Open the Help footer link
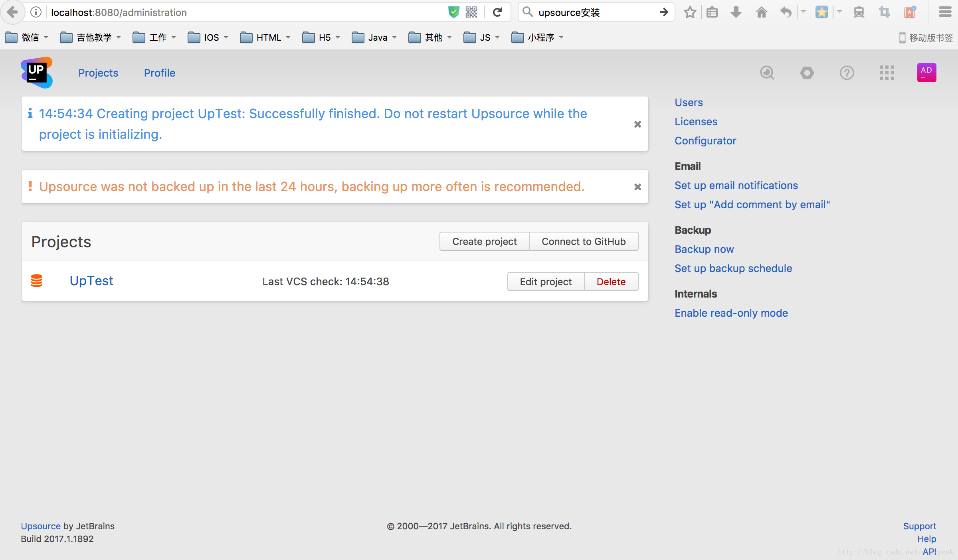This screenshot has width=958, height=560. point(926,539)
